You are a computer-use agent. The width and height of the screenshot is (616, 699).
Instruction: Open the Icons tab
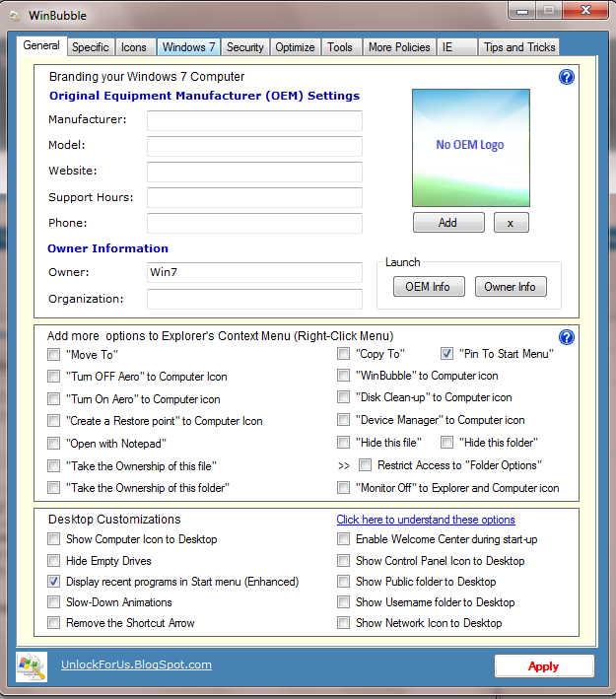click(134, 47)
